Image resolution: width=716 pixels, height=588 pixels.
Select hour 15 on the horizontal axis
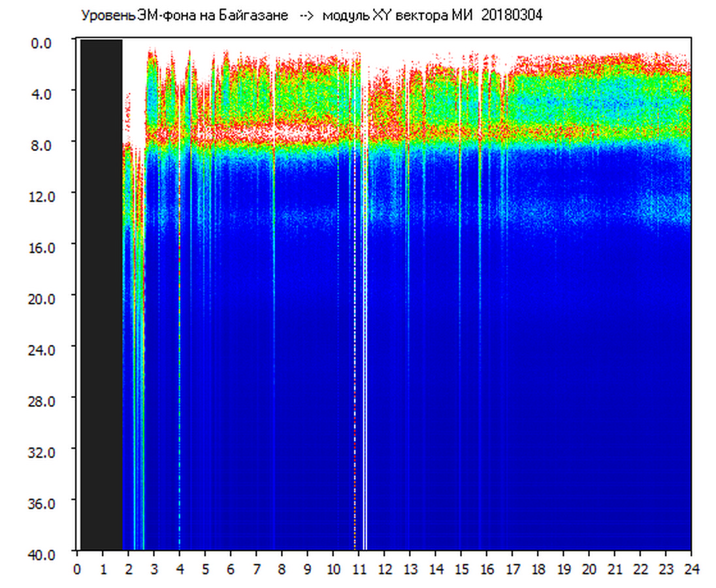(x=461, y=569)
